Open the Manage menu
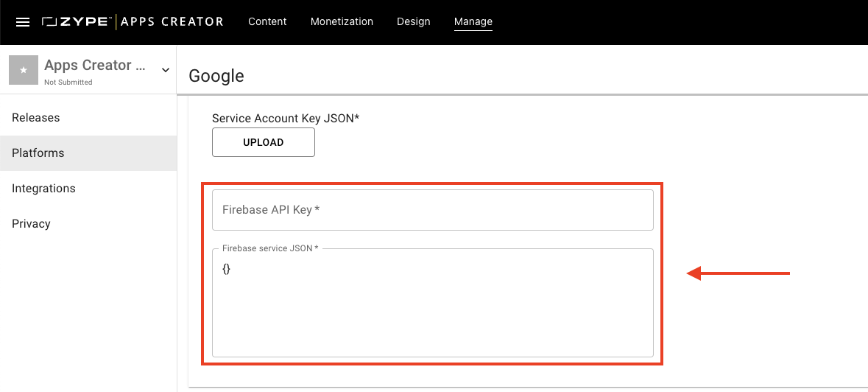868x392 pixels. (x=473, y=21)
